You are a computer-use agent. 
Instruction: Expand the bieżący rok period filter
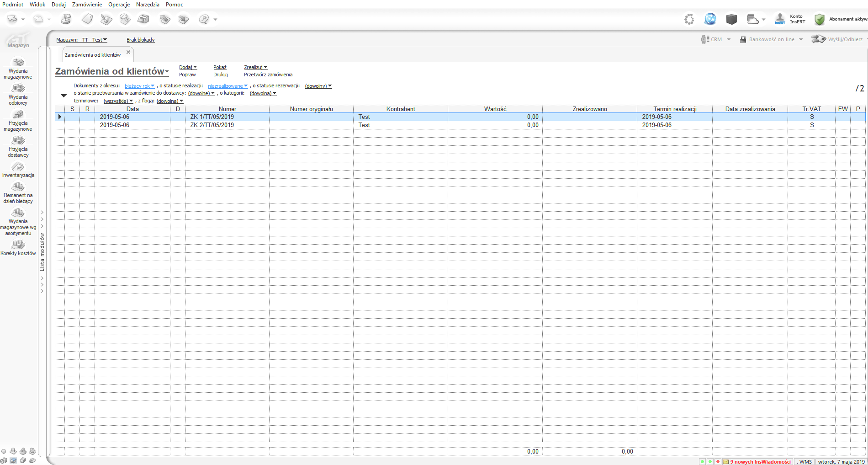pyautogui.click(x=139, y=86)
